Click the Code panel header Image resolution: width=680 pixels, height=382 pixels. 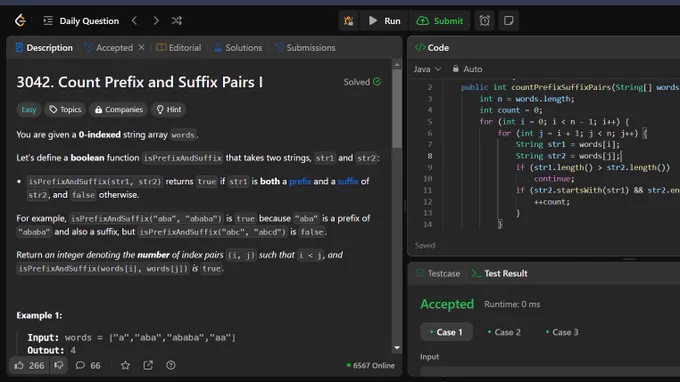coord(432,48)
